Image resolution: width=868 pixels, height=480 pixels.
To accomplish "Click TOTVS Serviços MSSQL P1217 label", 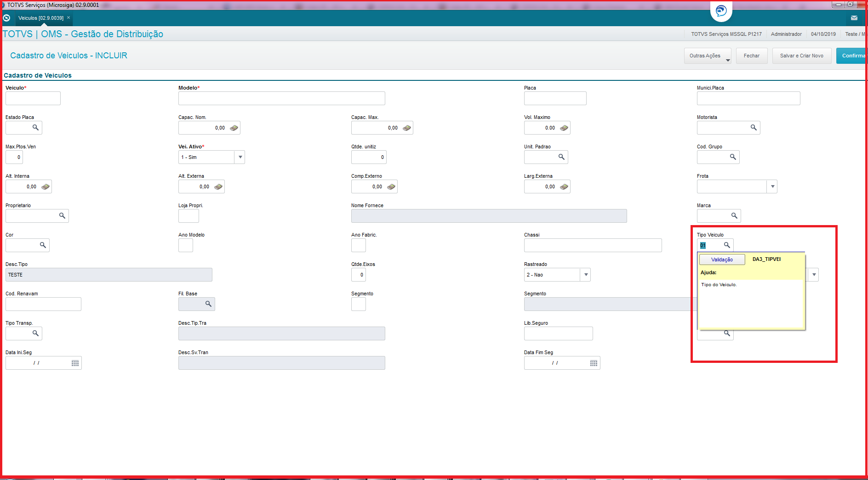I will point(726,34).
